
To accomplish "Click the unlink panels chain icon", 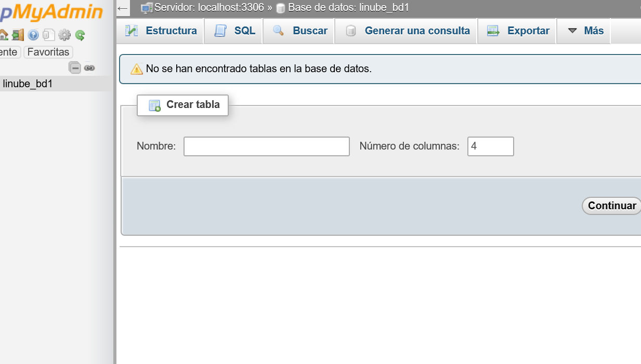I will pos(89,68).
